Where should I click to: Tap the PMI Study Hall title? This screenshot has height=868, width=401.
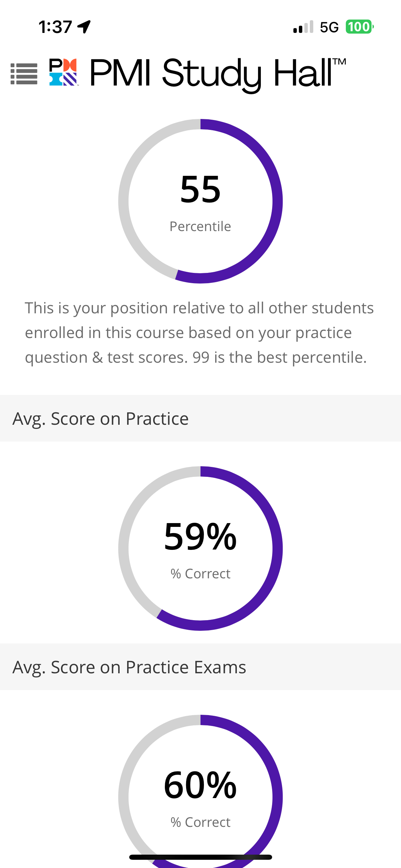[x=218, y=73]
